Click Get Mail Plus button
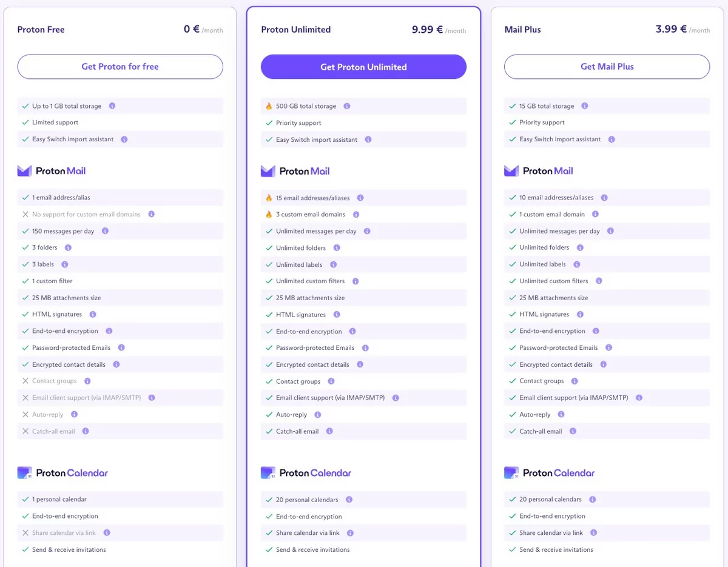The image size is (728, 567). coord(607,67)
